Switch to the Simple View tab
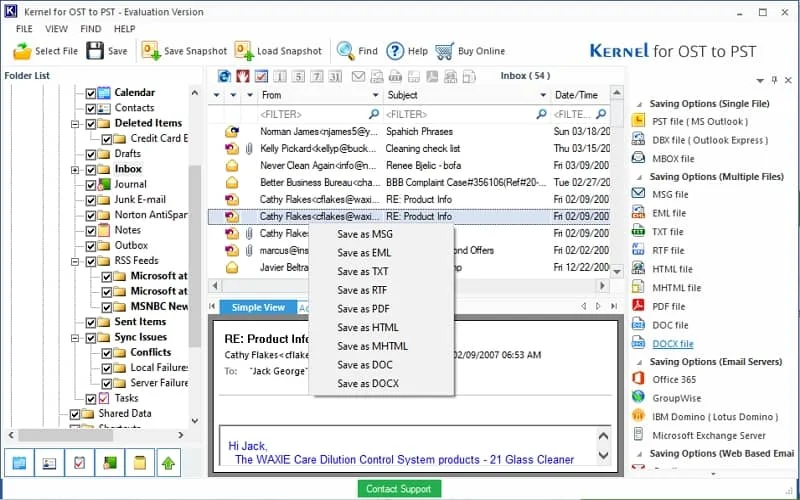Image resolution: width=800 pixels, height=500 pixels. coord(258,308)
